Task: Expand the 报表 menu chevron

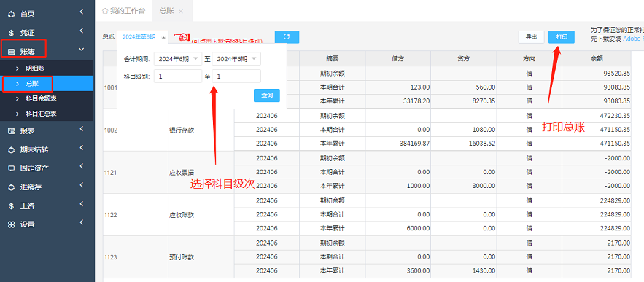Action: tap(82, 129)
